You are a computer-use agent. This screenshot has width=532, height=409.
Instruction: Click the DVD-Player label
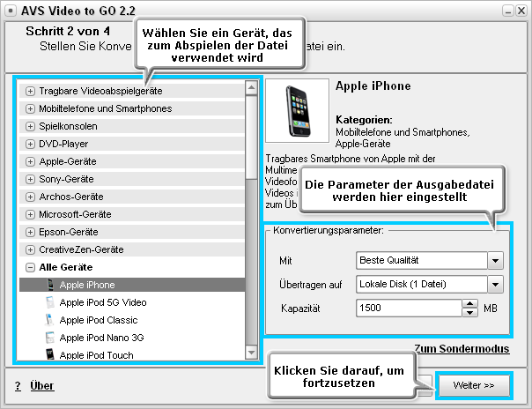(x=63, y=144)
